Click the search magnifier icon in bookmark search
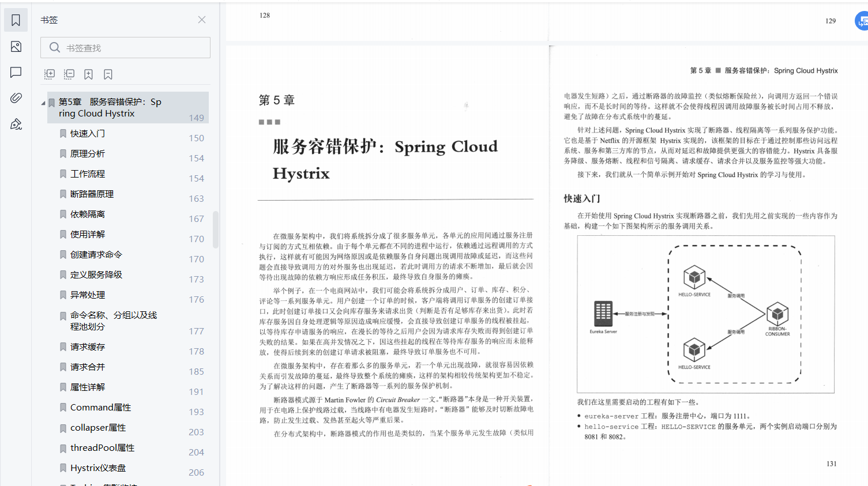 [x=55, y=48]
